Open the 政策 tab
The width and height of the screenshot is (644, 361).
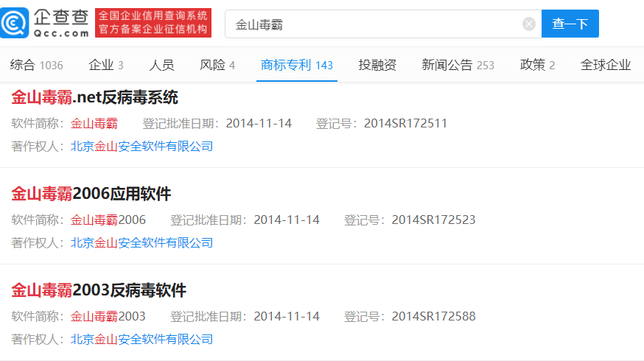pos(537,65)
